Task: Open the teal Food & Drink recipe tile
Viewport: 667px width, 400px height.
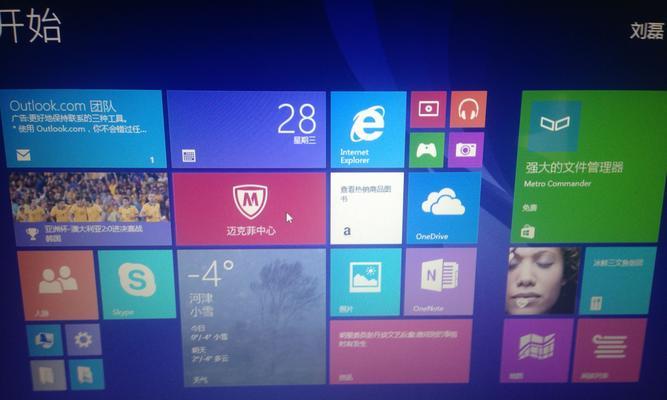Action: click(616, 280)
